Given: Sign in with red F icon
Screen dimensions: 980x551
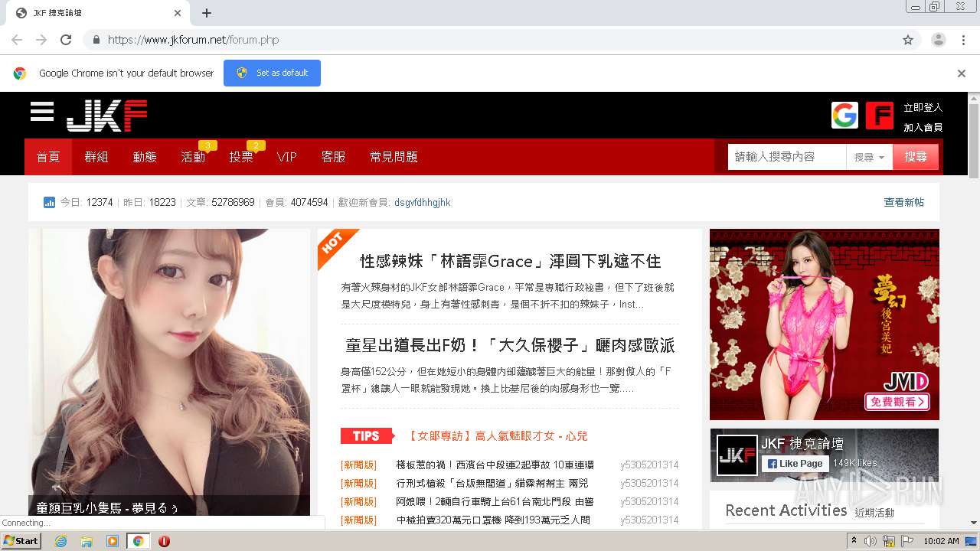Looking at the screenshot, I should point(880,116).
